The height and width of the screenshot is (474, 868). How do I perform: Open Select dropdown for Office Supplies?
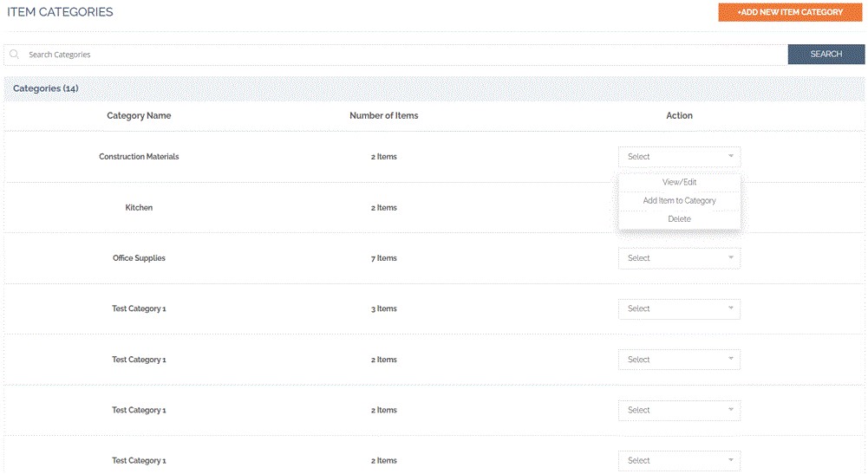(679, 258)
